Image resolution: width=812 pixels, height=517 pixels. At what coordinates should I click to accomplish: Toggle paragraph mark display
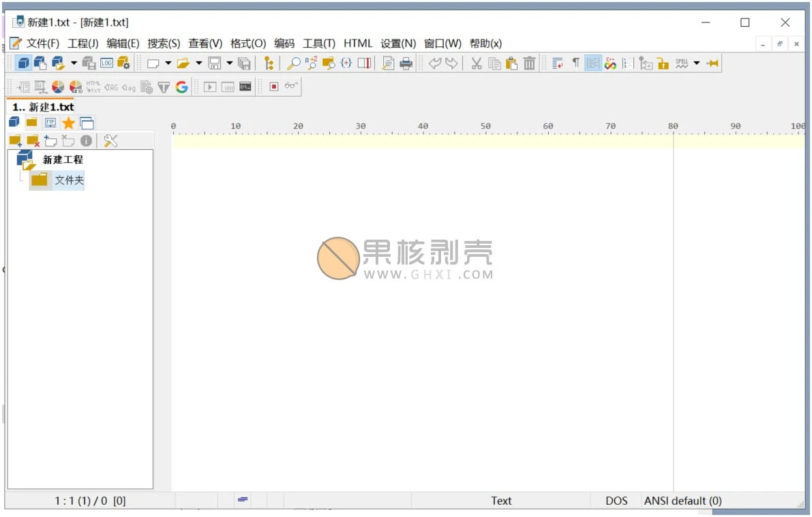click(577, 63)
